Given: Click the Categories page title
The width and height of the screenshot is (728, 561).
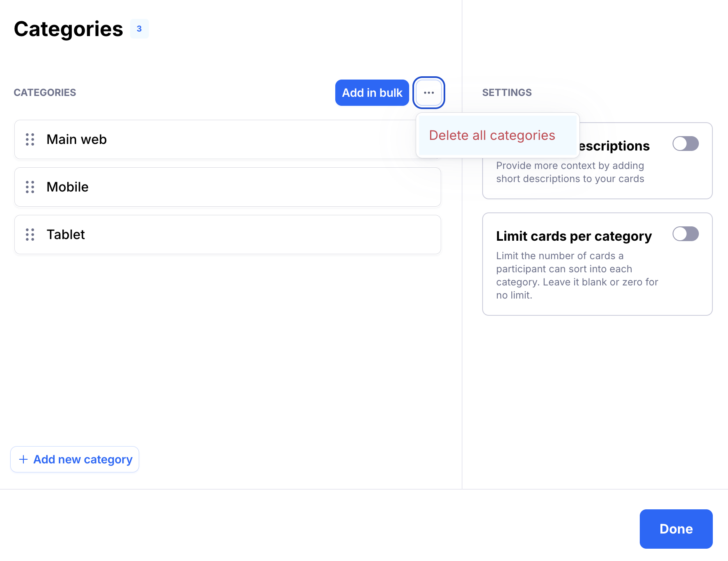Looking at the screenshot, I should pos(69,29).
